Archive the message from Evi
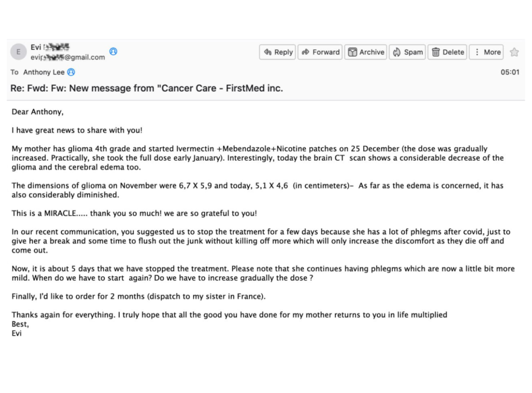Viewport: 532px width, 393px height. pos(366,52)
